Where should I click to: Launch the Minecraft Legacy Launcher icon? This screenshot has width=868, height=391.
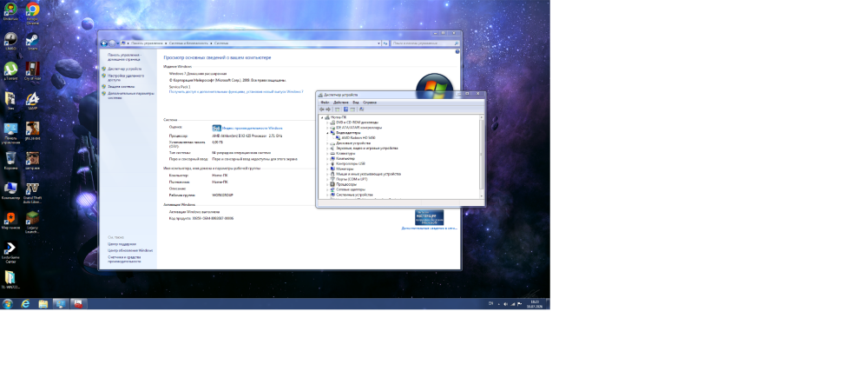33,221
